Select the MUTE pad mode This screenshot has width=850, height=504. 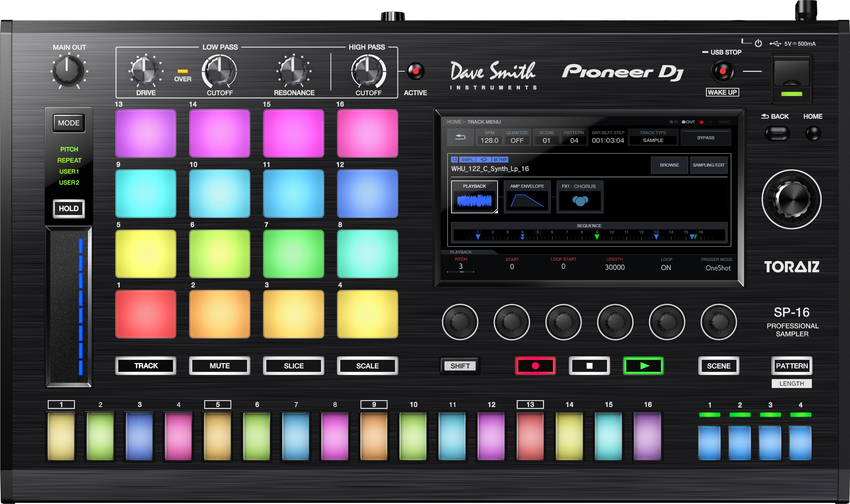coord(219,366)
